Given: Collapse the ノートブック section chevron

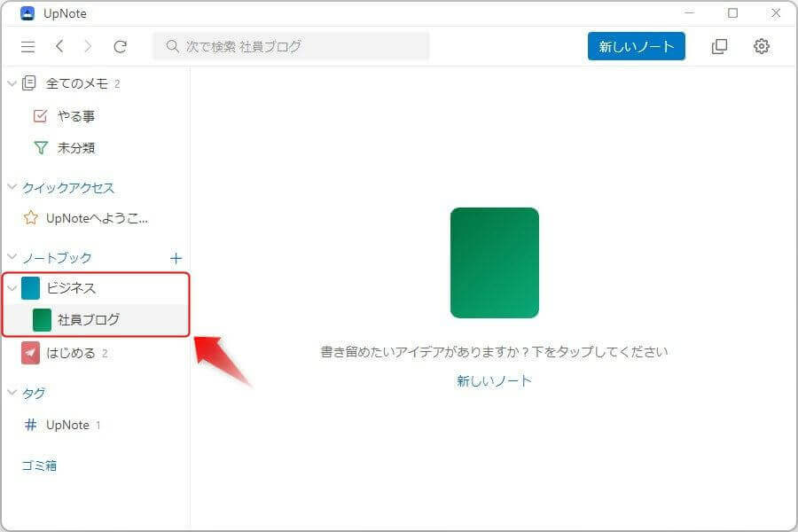Looking at the screenshot, I should pyautogui.click(x=12, y=256).
